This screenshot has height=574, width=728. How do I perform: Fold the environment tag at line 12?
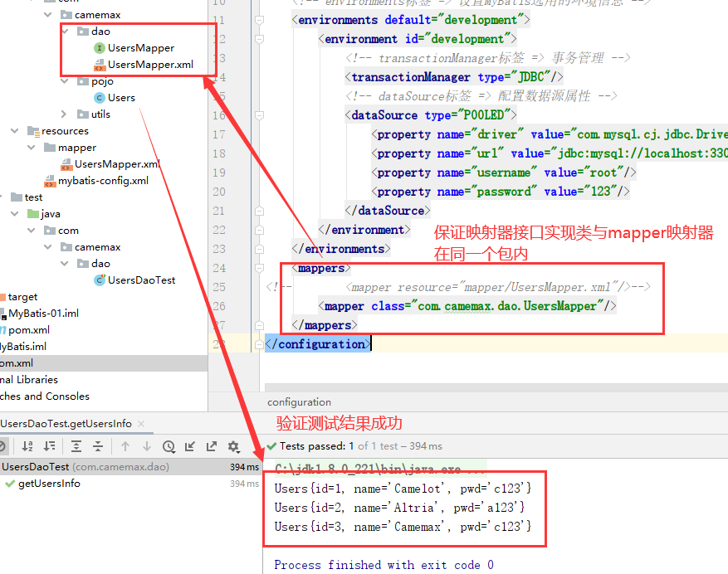pyautogui.click(x=260, y=39)
